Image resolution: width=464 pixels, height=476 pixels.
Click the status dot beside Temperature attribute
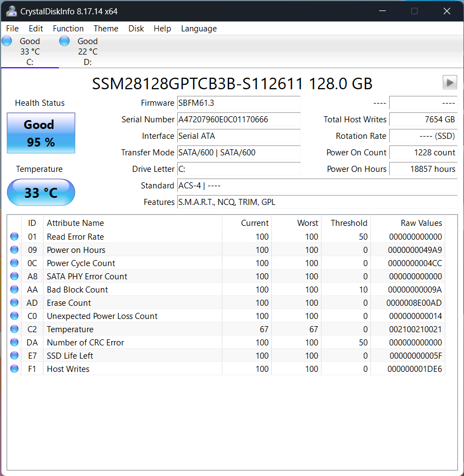14,329
